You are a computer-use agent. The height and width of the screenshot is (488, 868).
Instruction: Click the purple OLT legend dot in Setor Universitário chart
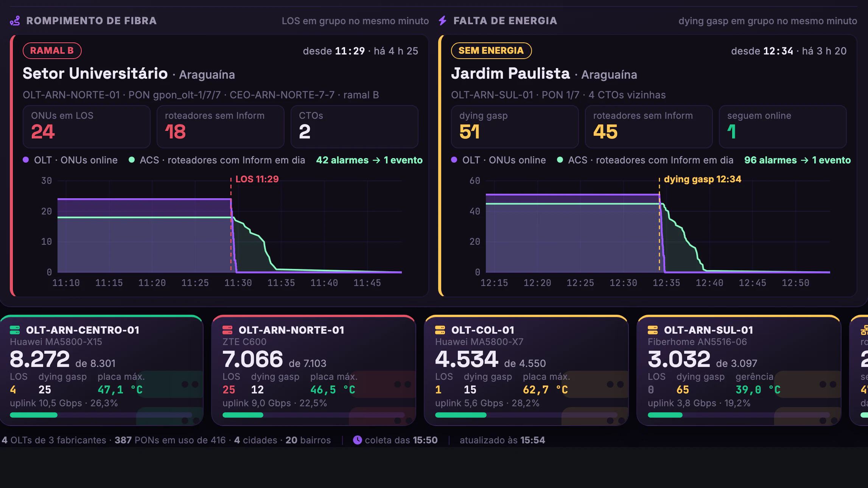coord(26,160)
